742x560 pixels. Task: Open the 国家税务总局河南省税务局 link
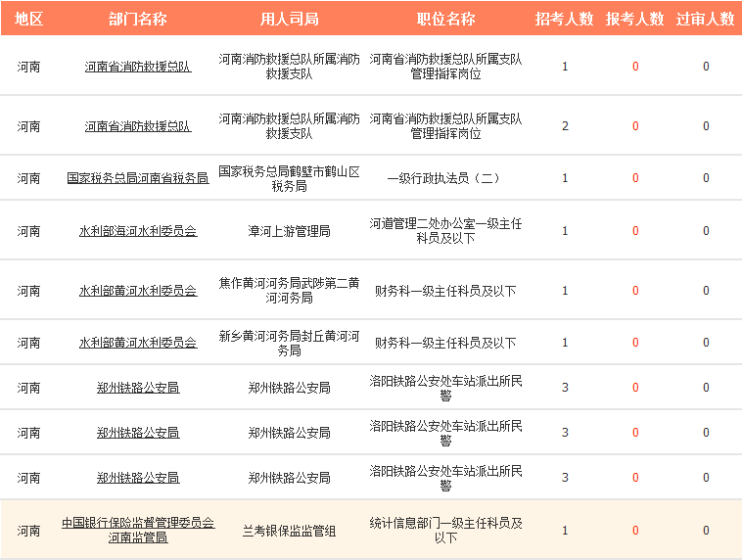[x=138, y=178]
